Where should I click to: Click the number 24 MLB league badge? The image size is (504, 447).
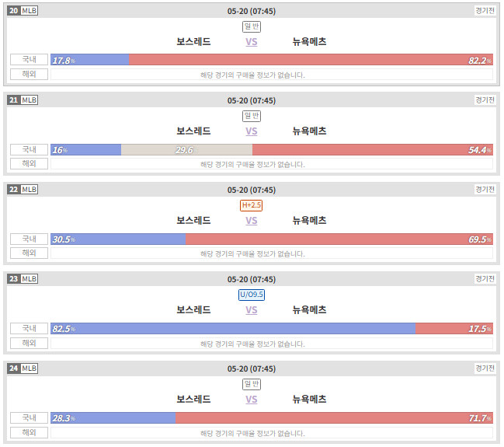23,368
